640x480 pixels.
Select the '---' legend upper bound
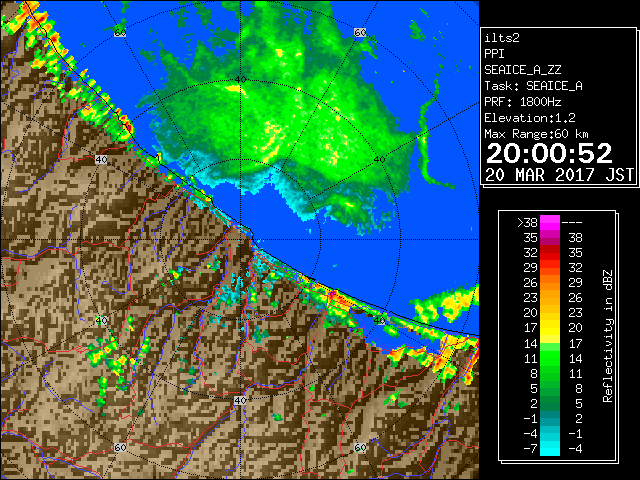(x=572, y=223)
